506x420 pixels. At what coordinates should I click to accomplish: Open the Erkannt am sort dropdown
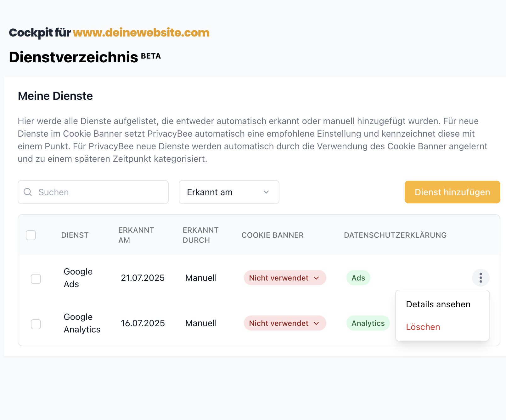click(229, 192)
